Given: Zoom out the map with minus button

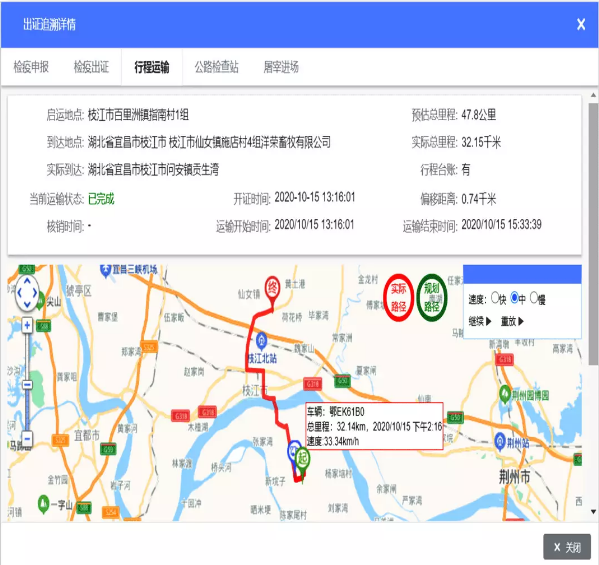Looking at the screenshot, I should tap(27, 439).
